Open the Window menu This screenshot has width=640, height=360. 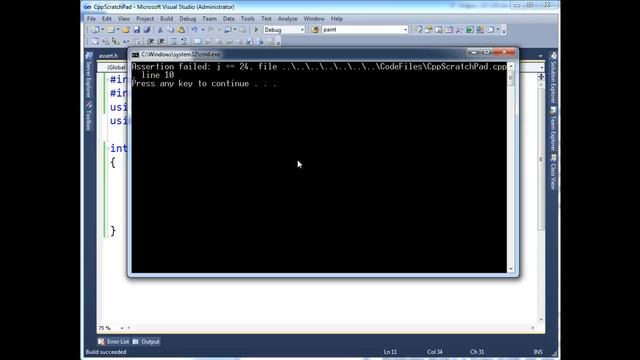click(x=313, y=19)
